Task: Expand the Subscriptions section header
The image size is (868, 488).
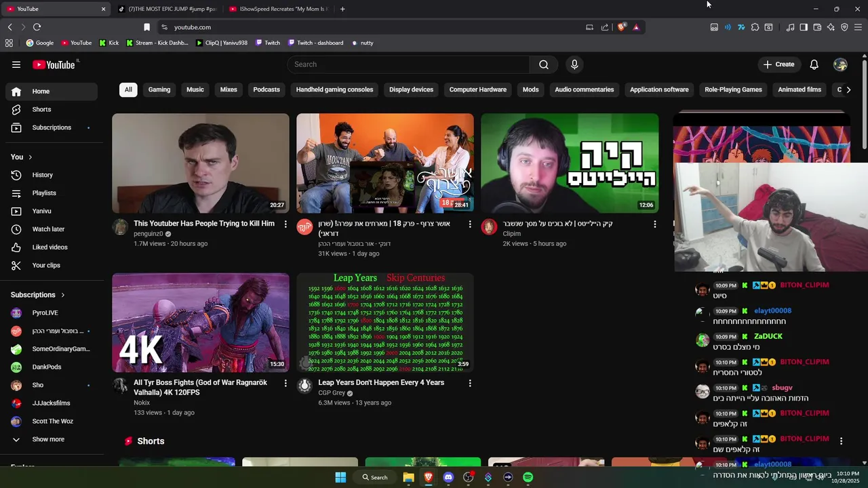Action: (38, 295)
